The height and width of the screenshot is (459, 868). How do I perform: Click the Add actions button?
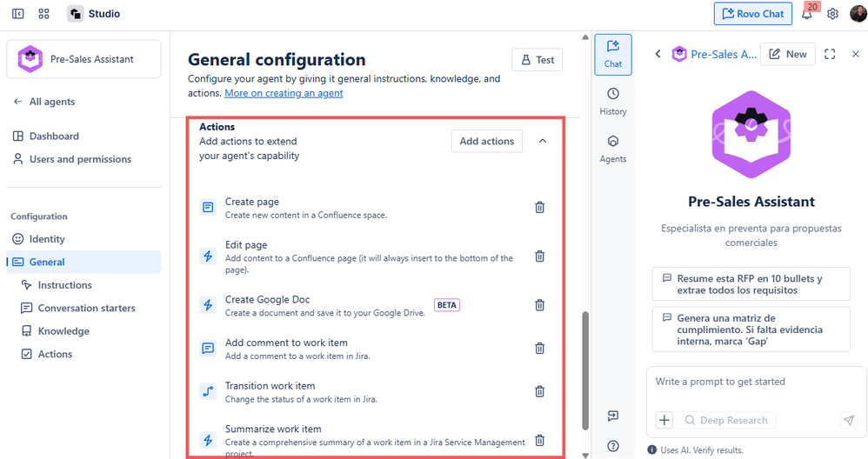click(486, 141)
